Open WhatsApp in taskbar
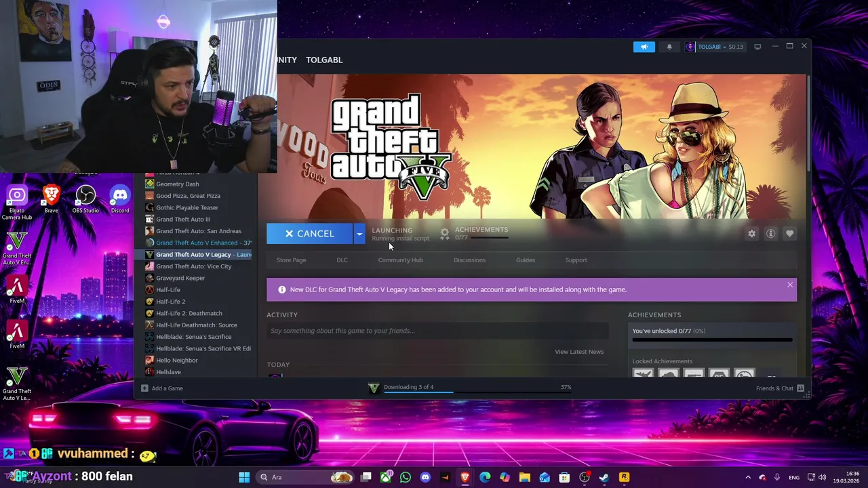This screenshot has width=868, height=488. [406, 477]
